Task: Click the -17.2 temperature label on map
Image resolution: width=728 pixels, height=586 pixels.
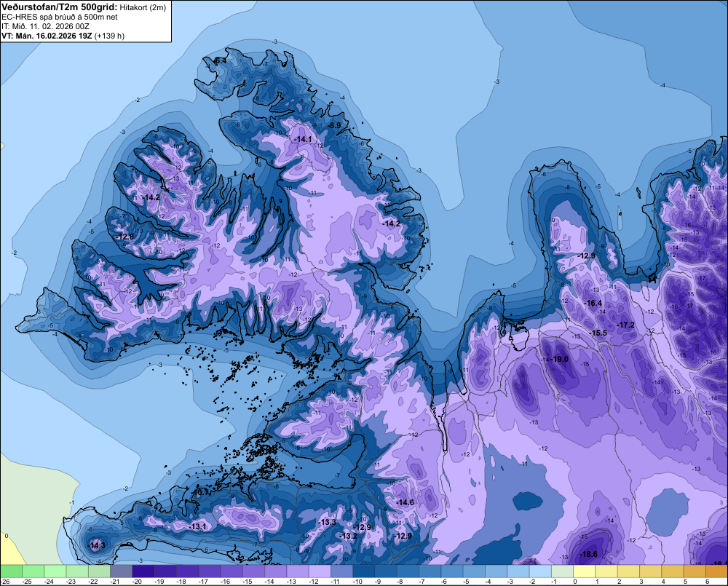Action: (626, 325)
